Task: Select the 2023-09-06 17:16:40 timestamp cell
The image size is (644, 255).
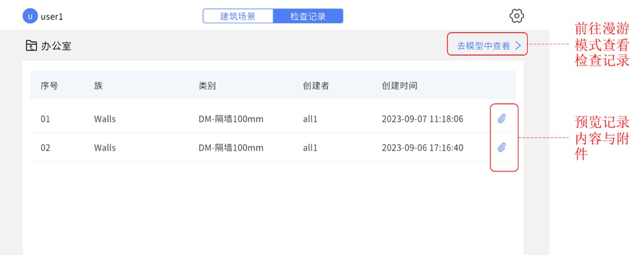Action: [x=423, y=148]
